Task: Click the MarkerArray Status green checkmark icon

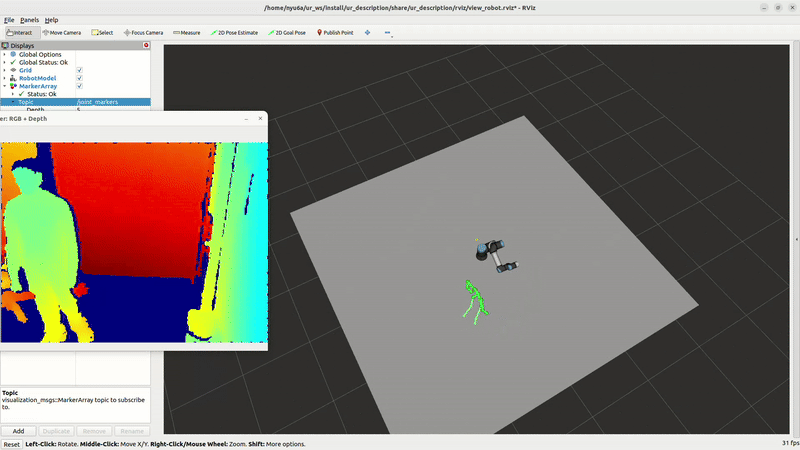Action: (x=21, y=94)
